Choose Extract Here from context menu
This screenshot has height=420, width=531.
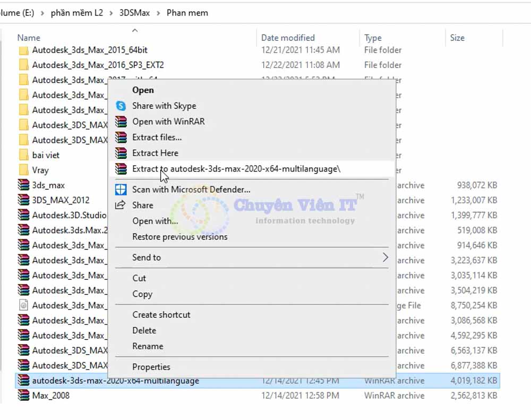[155, 153]
